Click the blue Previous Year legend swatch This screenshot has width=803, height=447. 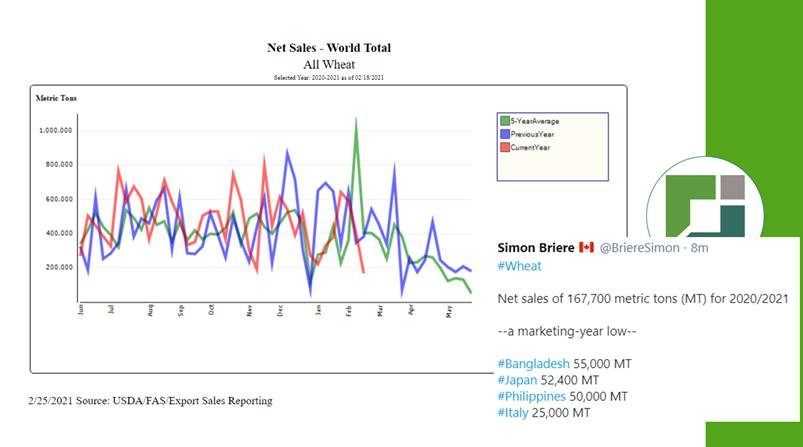pos(506,134)
